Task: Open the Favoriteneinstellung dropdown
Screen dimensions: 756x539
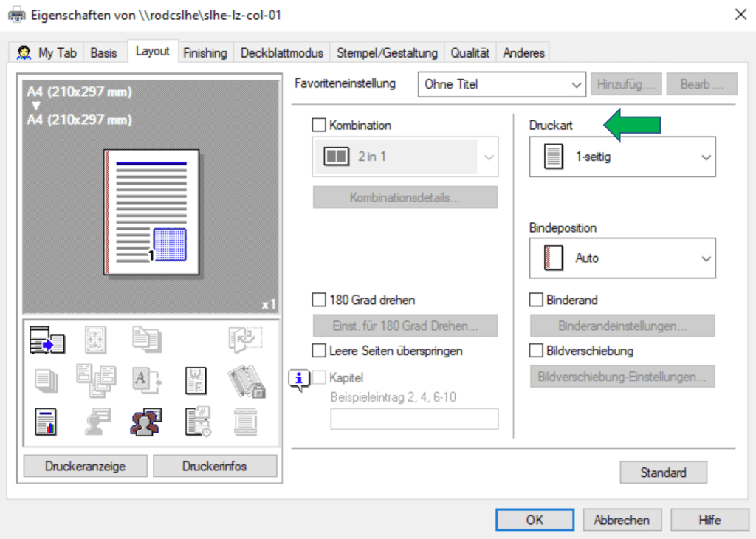Action: point(502,84)
